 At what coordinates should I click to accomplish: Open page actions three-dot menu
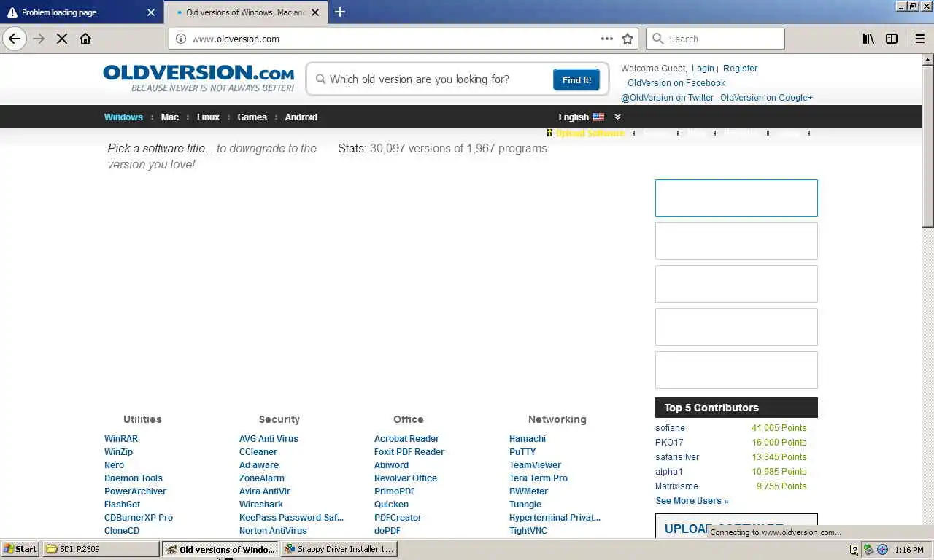pyautogui.click(x=606, y=39)
